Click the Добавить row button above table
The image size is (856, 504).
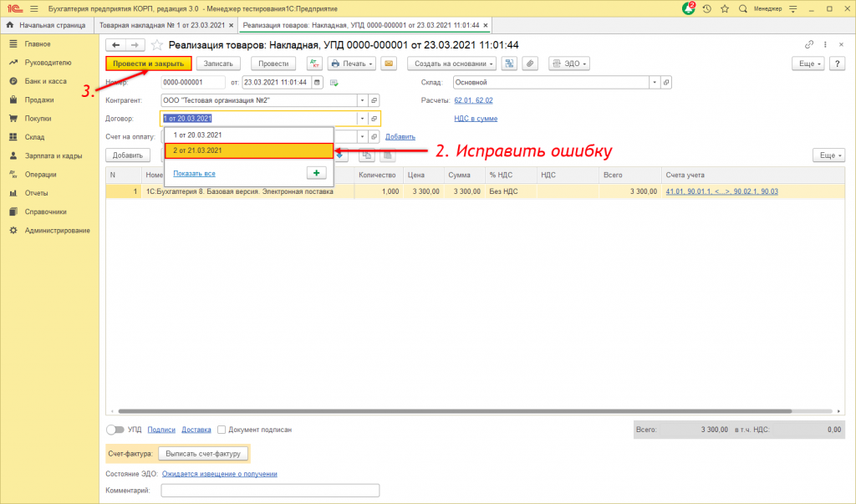pos(128,155)
